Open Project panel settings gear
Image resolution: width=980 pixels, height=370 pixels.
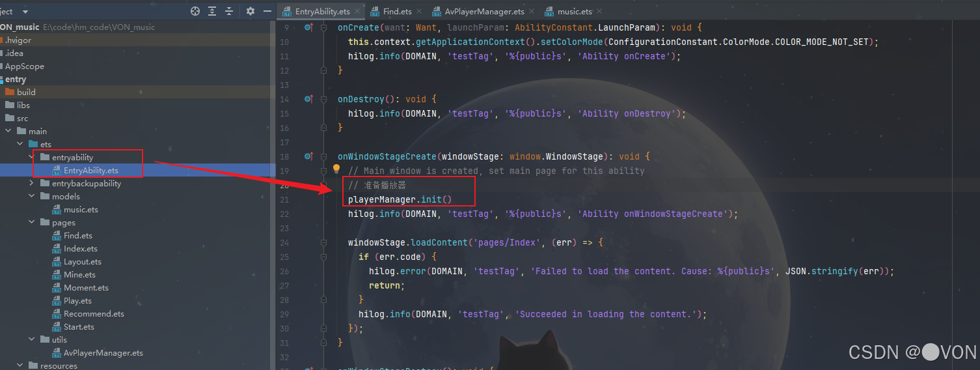(x=251, y=11)
